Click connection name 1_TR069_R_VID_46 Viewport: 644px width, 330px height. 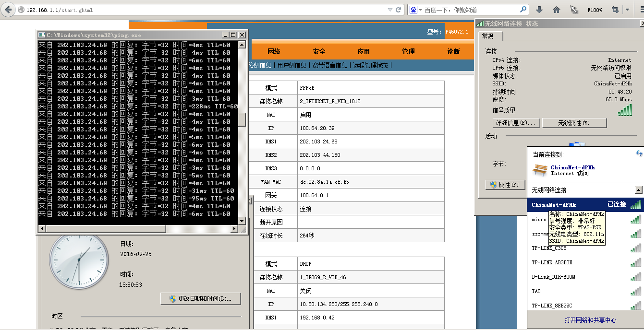(x=323, y=278)
